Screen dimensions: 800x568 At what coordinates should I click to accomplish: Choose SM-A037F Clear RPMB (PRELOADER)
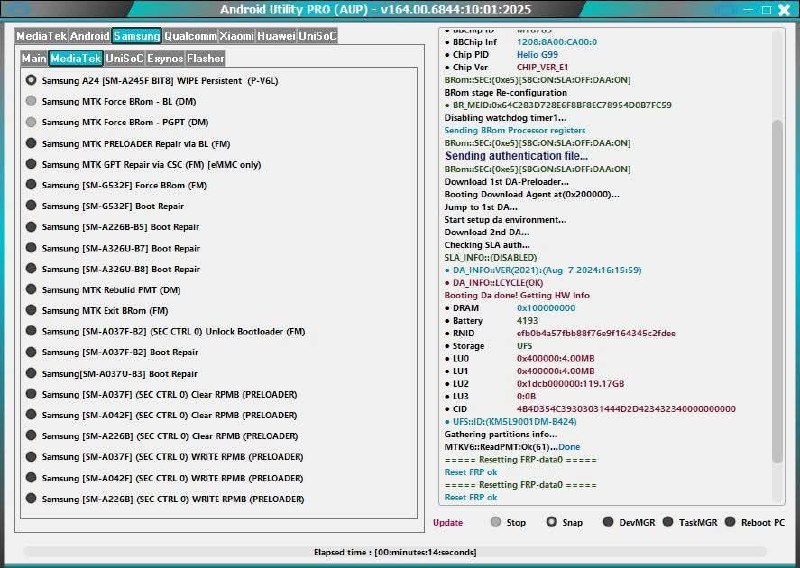(x=161, y=394)
